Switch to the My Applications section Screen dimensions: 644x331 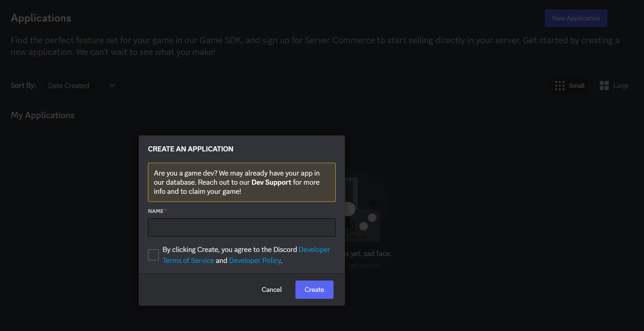42,115
